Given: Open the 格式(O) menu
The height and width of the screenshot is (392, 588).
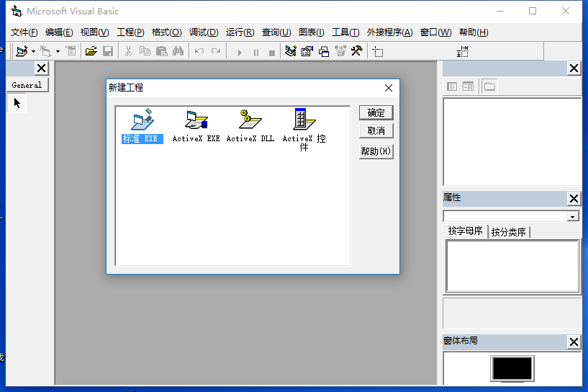Looking at the screenshot, I should (166, 32).
